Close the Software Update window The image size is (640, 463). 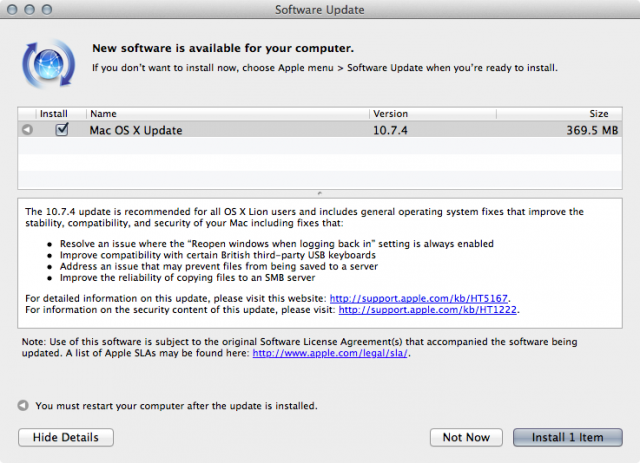coord(12,9)
